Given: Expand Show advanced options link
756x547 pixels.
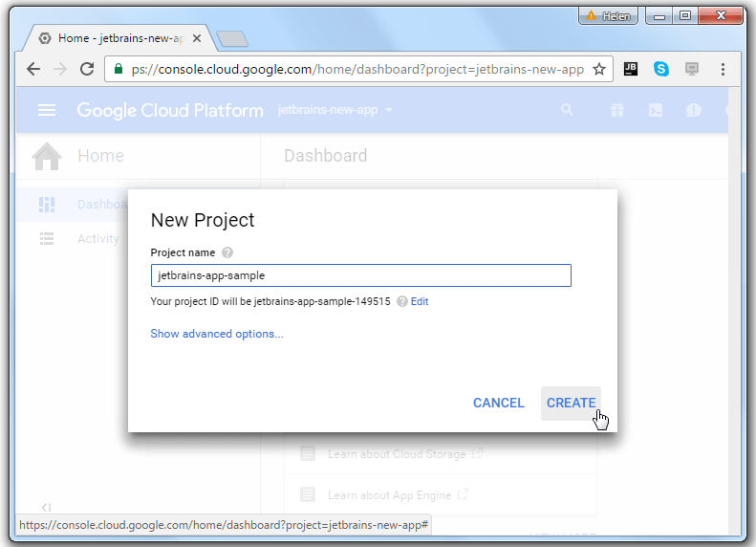Looking at the screenshot, I should [x=217, y=334].
